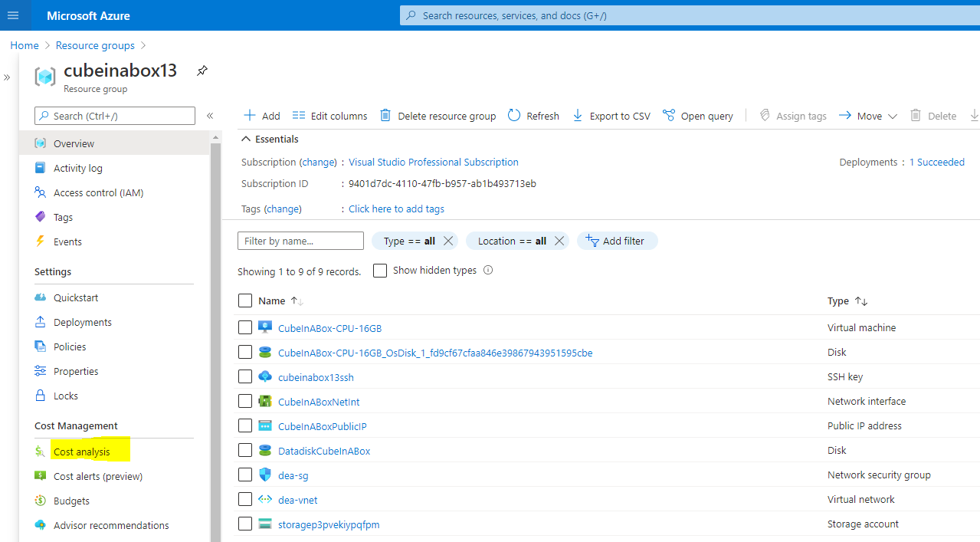980x542 pixels.
Task: Expand the hidden sidebar double arrow
Action: click(x=7, y=77)
